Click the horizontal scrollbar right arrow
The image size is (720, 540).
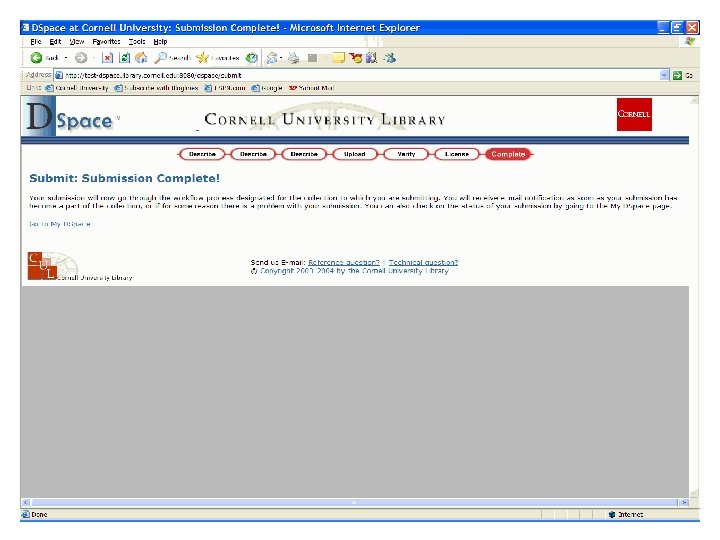point(684,502)
